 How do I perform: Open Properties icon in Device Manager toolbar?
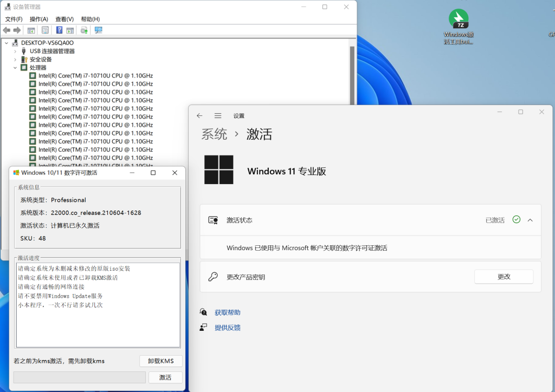pos(46,30)
